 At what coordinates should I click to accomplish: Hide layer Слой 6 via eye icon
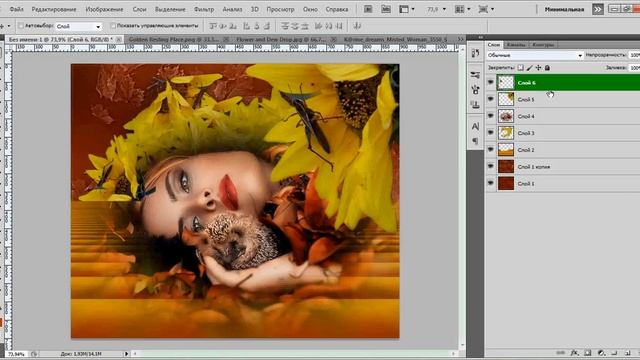[490, 82]
